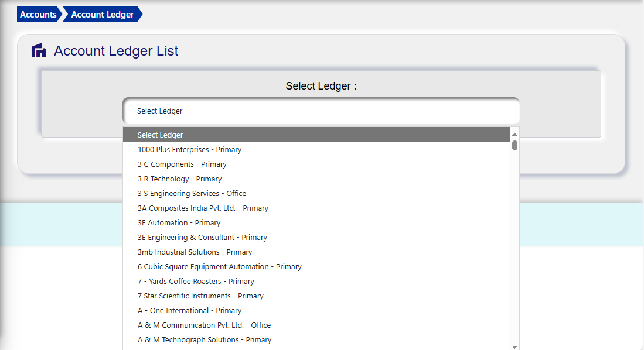The height and width of the screenshot is (350, 644).
Task: Choose 7 Star Scientific Instruments - Primary
Action: tap(200, 296)
